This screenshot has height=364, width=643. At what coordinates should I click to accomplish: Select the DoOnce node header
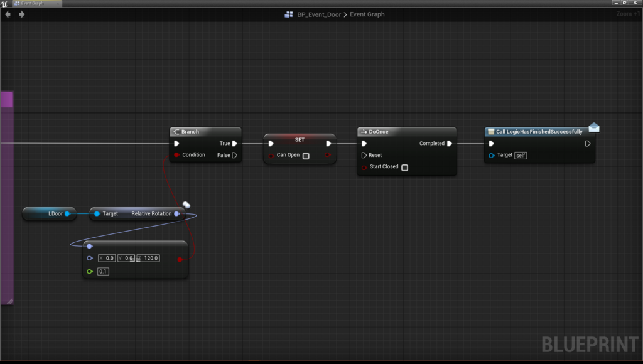pos(406,132)
